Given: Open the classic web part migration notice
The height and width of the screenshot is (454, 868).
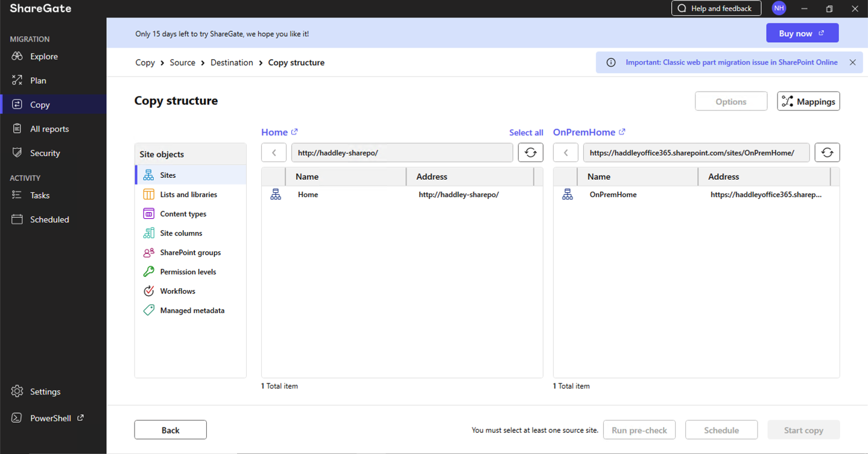Looking at the screenshot, I should pos(731,62).
